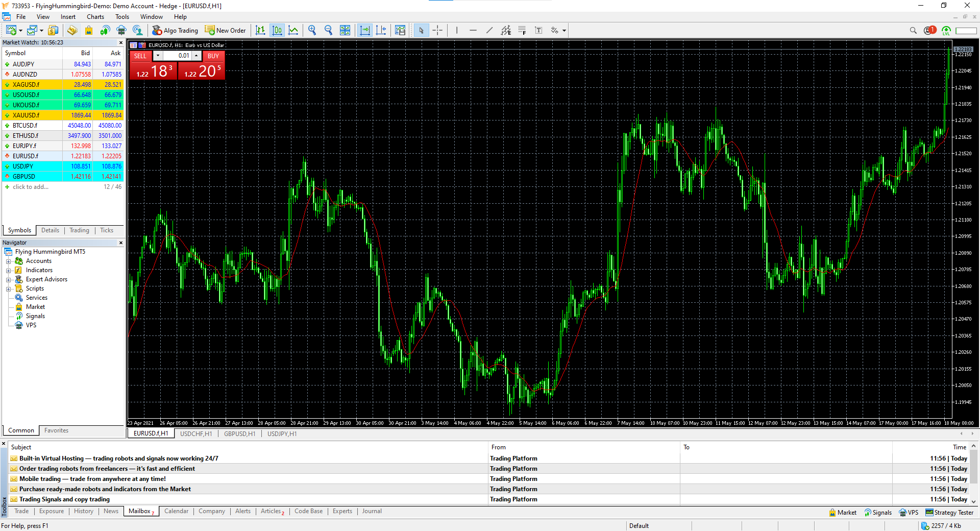Switch chart to Line Chart mode
The image size is (980, 531).
click(x=293, y=31)
